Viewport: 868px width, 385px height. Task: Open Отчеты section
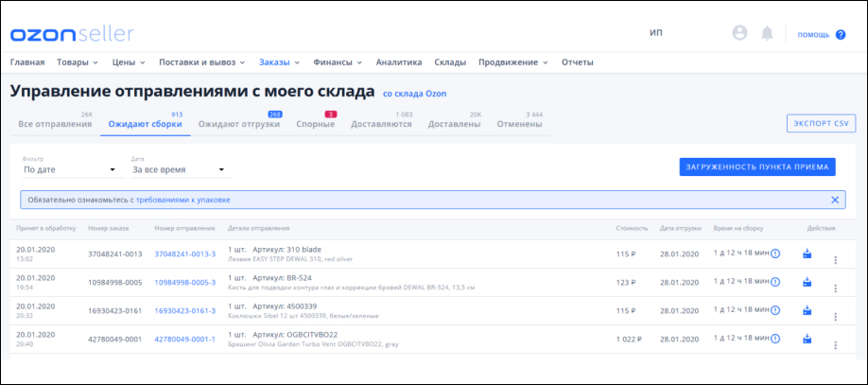578,62
